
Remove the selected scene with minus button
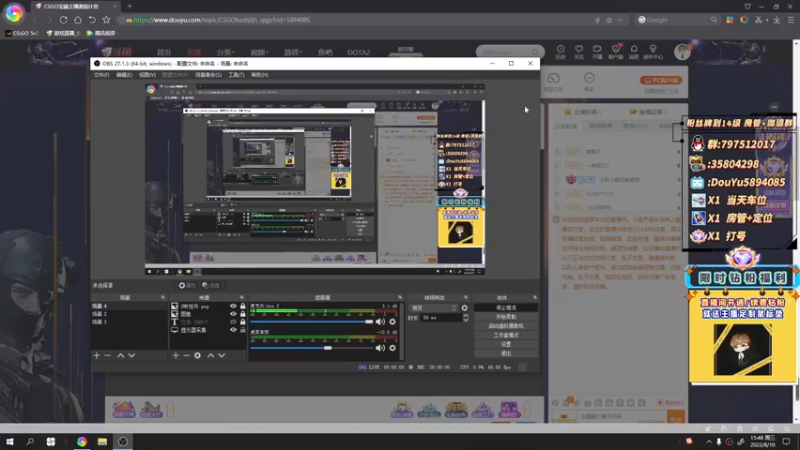[108, 355]
